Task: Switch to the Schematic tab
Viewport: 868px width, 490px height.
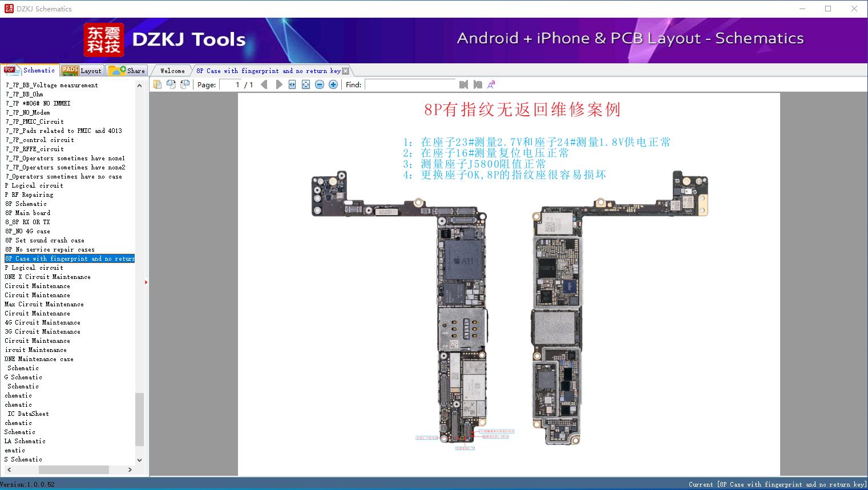Action: click(30, 70)
